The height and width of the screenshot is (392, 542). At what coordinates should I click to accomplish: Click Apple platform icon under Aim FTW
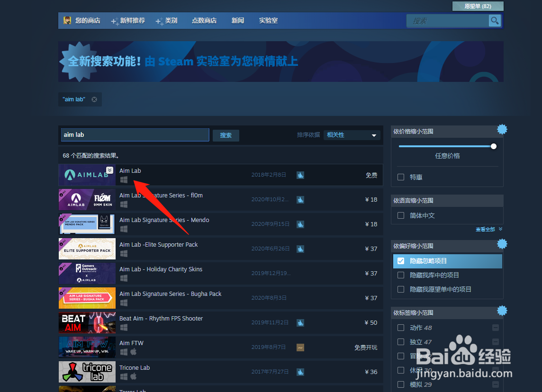coord(134,352)
